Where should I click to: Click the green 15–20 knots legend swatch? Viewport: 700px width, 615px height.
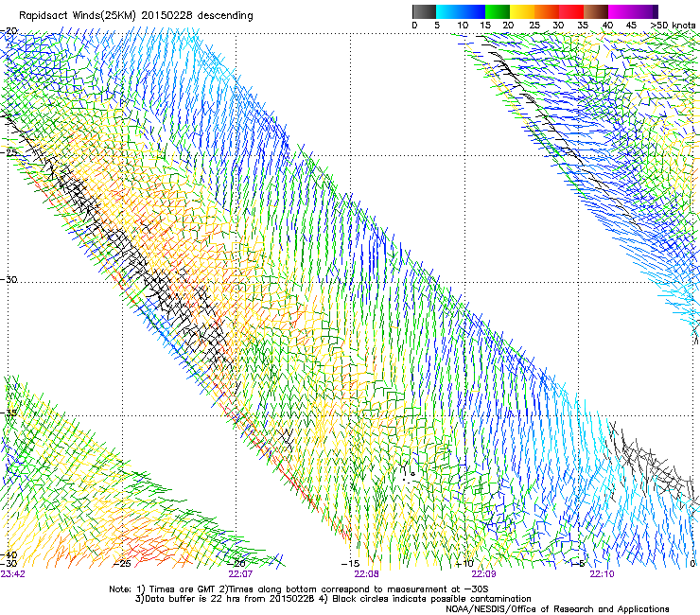(498, 11)
